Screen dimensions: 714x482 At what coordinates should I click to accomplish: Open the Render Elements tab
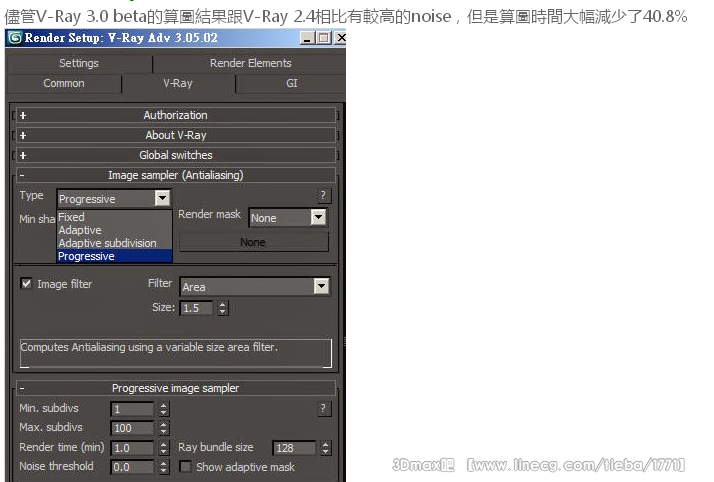[x=250, y=63]
